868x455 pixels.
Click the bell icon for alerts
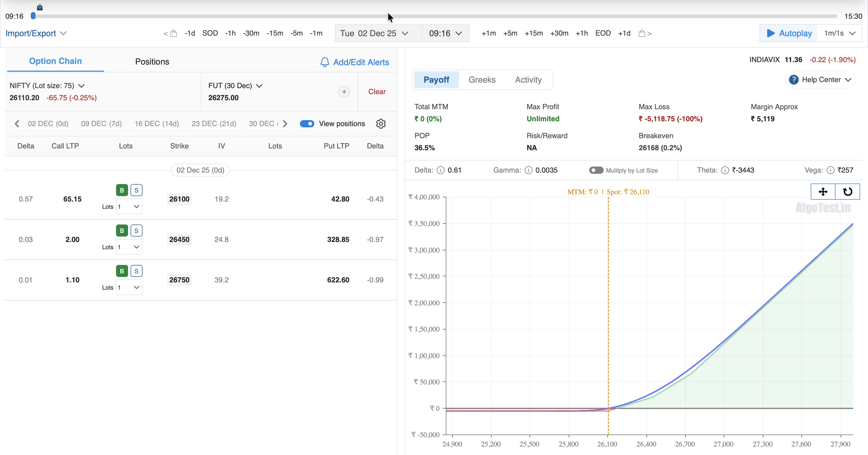pyautogui.click(x=325, y=62)
